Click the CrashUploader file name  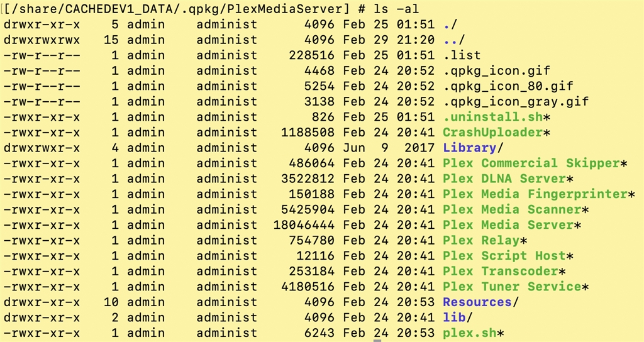[x=493, y=132]
